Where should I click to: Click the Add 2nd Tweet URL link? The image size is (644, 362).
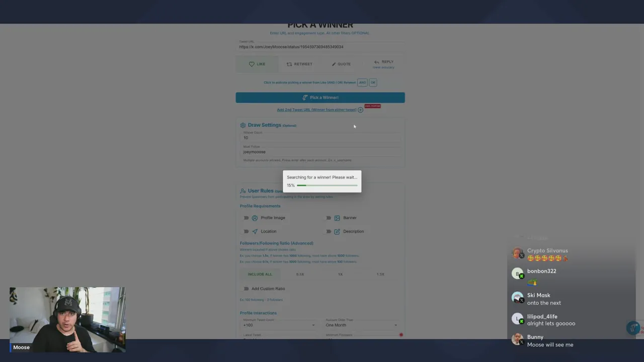pyautogui.click(x=316, y=110)
